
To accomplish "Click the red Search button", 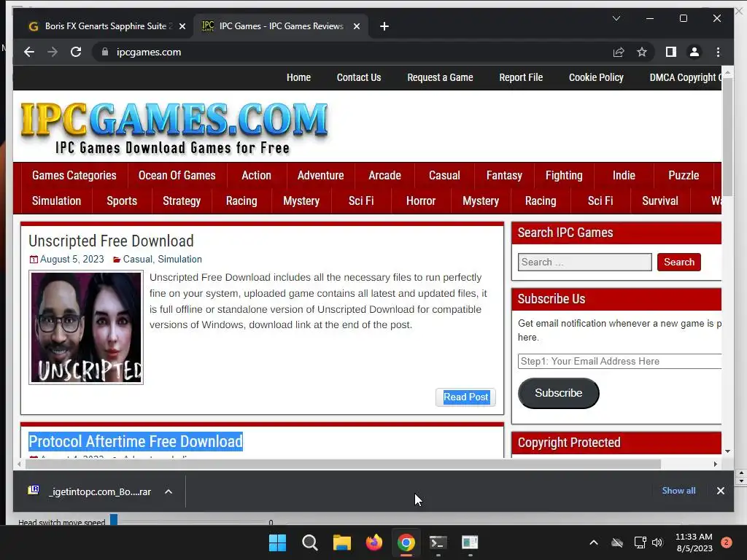I will click(679, 262).
